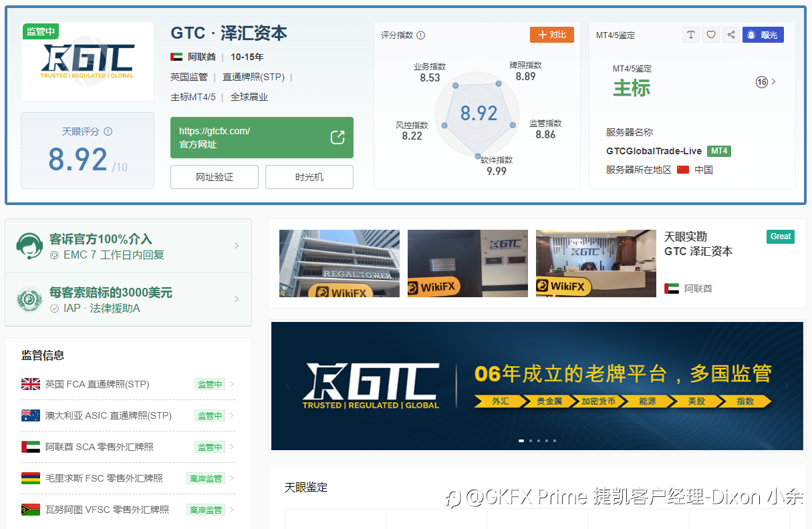
Task: Expand the 阿联酋 SCA row chevron
Action: (232, 447)
